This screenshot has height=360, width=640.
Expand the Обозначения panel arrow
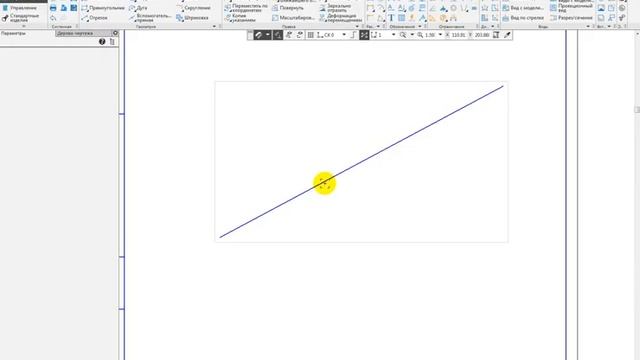click(x=420, y=27)
